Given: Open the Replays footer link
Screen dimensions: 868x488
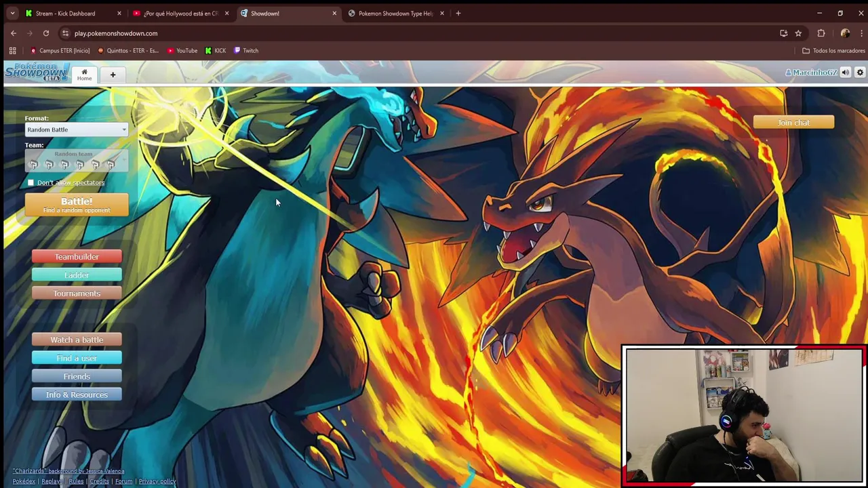Looking at the screenshot, I should (x=52, y=481).
